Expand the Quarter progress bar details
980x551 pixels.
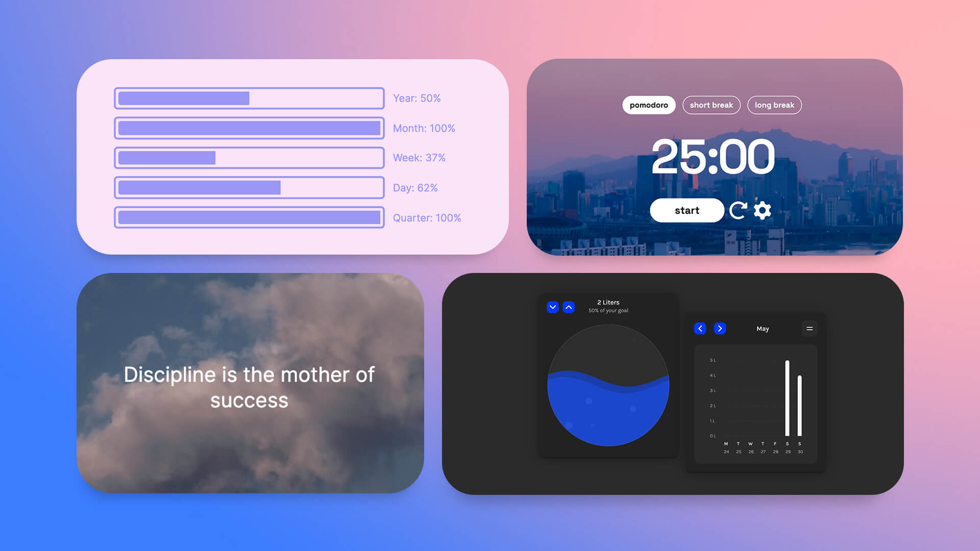coord(250,217)
